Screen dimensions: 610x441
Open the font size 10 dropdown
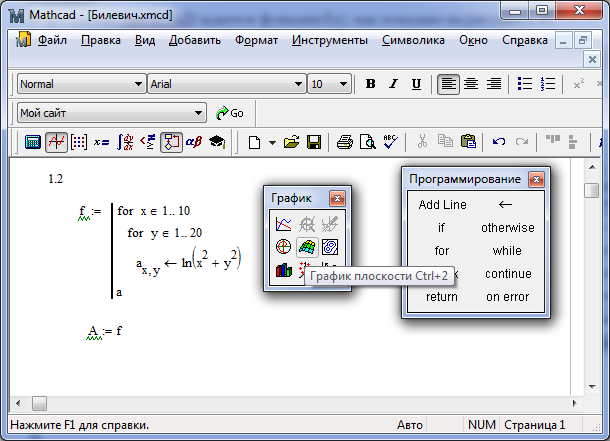point(343,84)
